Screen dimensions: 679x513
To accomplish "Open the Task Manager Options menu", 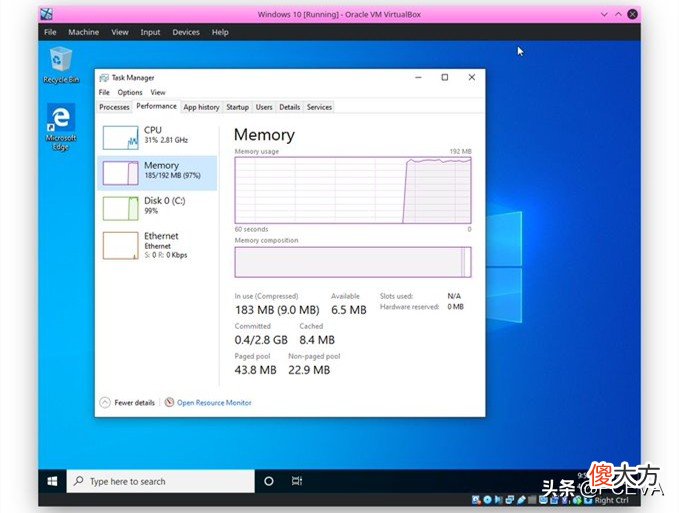I will (130, 92).
